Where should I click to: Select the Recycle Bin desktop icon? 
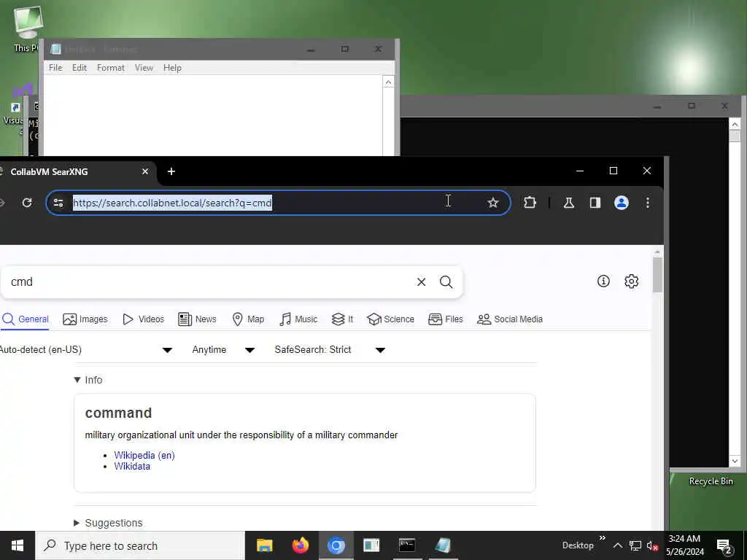tap(711, 481)
